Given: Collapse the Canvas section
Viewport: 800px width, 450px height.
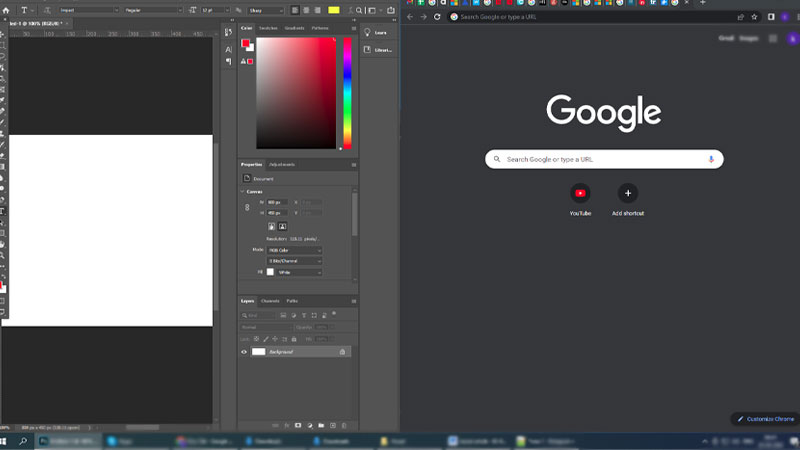Looking at the screenshot, I should point(242,192).
